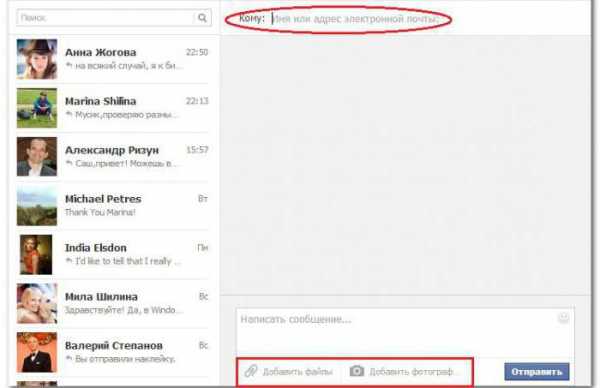Open Marina Shilina message preview

coord(122,114)
